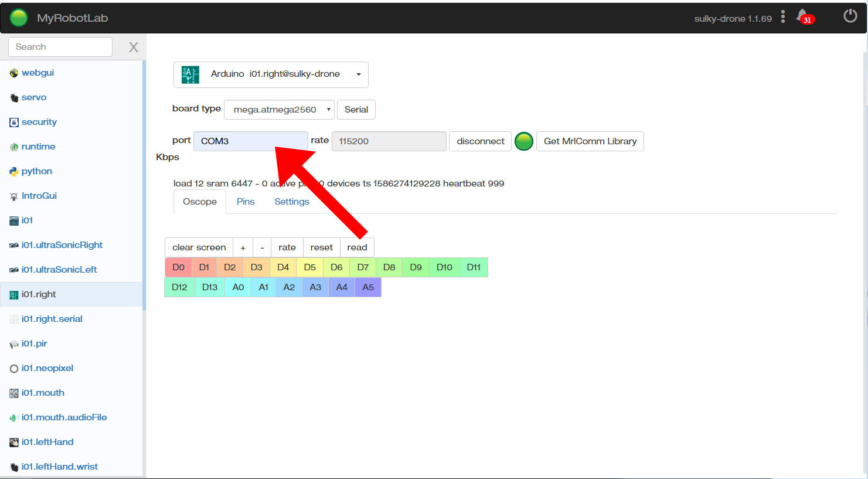868x479 pixels.
Task: Click the oscope read button
Action: point(357,247)
